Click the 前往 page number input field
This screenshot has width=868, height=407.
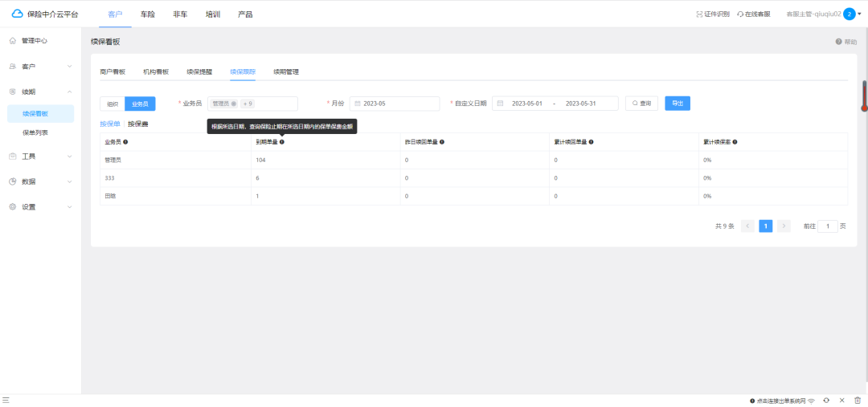coord(828,226)
